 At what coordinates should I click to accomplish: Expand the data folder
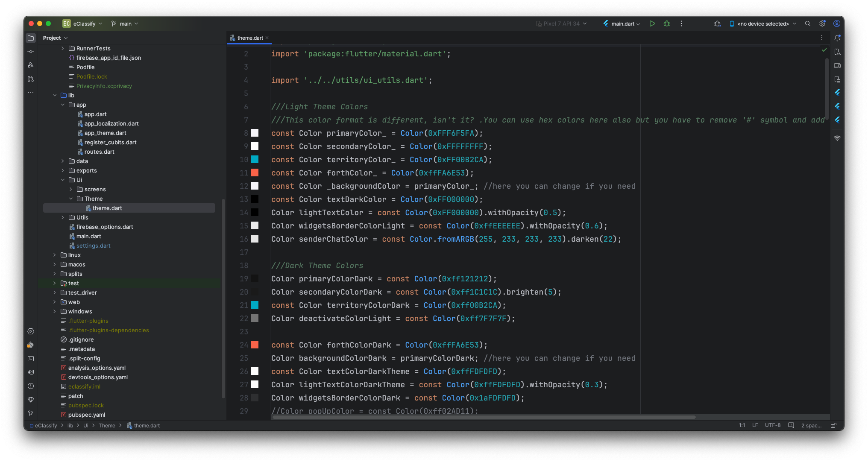pyautogui.click(x=63, y=161)
